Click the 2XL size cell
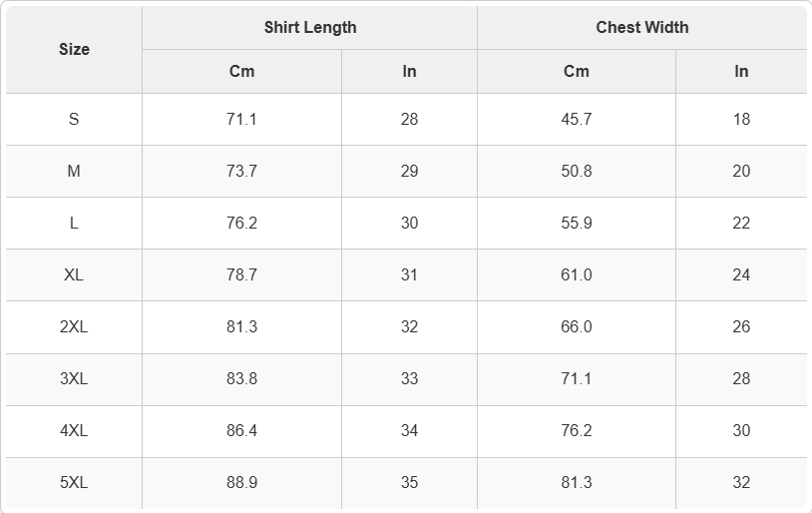 (x=74, y=327)
